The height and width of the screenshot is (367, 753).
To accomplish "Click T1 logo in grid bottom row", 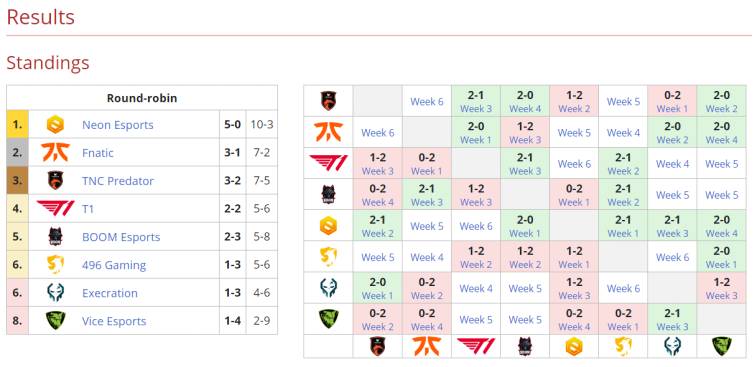I will pyautogui.click(x=475, y=346).
